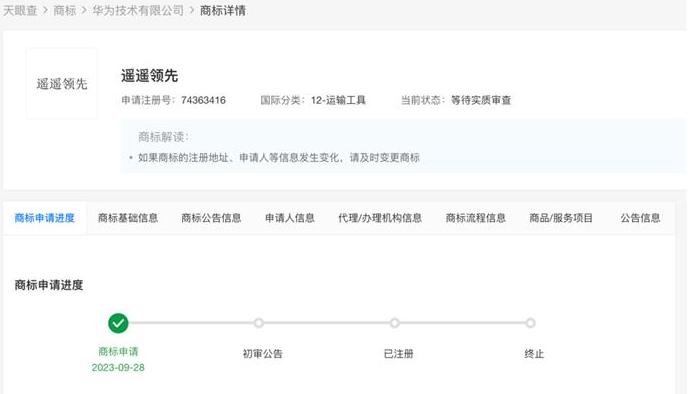Open the 天眼查 breadcrumb link
694x394 pixels.
20,10
